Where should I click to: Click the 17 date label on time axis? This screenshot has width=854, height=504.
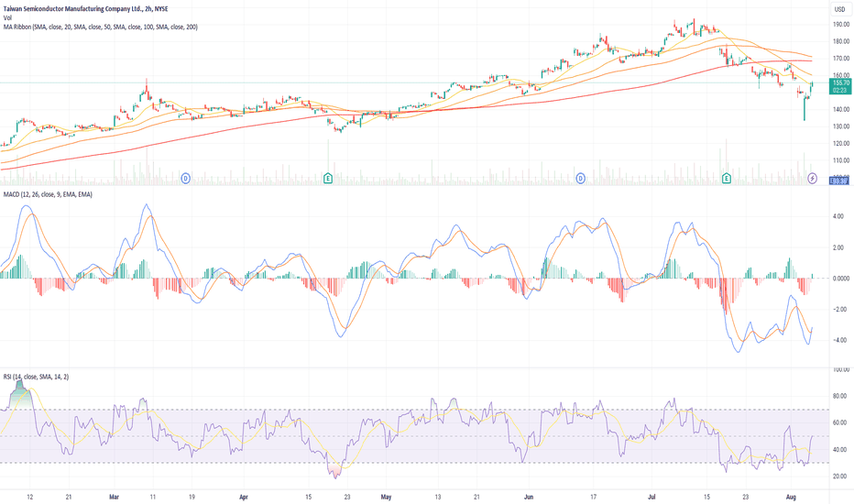point(594,497)
